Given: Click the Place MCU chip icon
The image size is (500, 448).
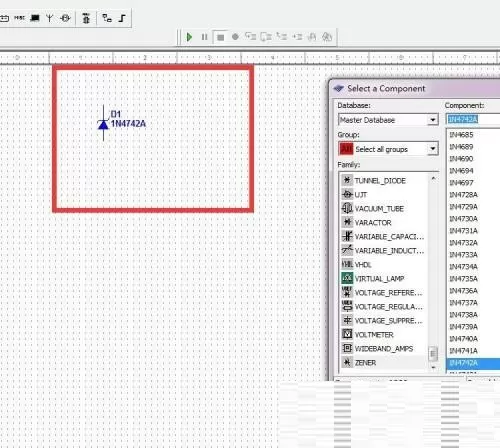Looking at the screenshot, I should [86, 18].
